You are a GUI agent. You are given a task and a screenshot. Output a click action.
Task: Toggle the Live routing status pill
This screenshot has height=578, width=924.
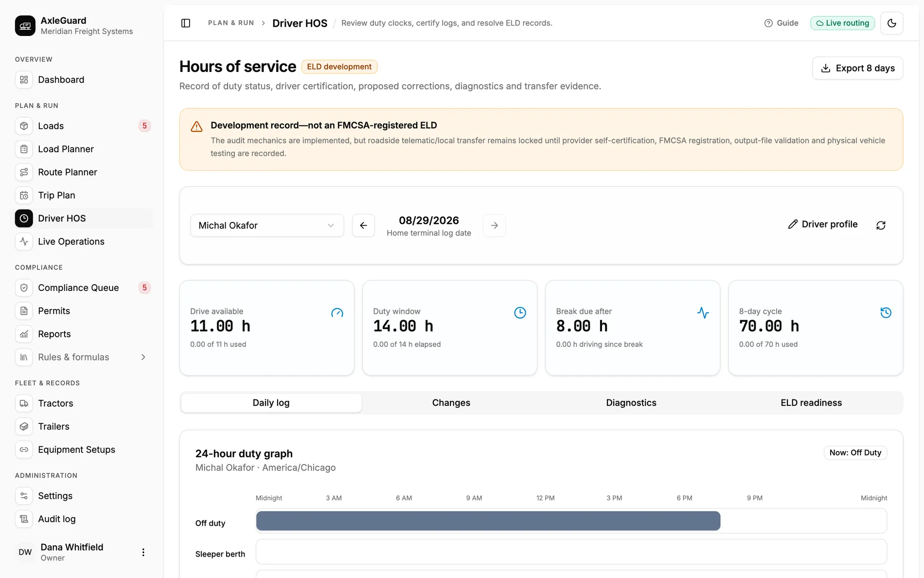pyautogui.click(x=842, y=23)
